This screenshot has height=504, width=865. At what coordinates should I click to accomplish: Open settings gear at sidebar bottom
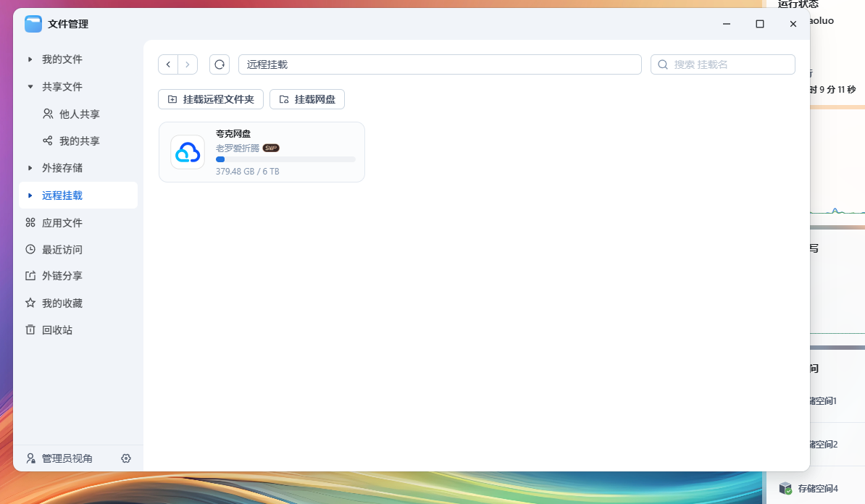click(126, 458)
